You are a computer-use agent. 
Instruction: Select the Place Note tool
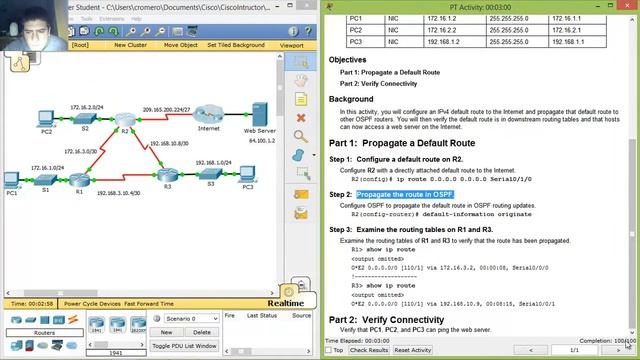tap(301, 99)
